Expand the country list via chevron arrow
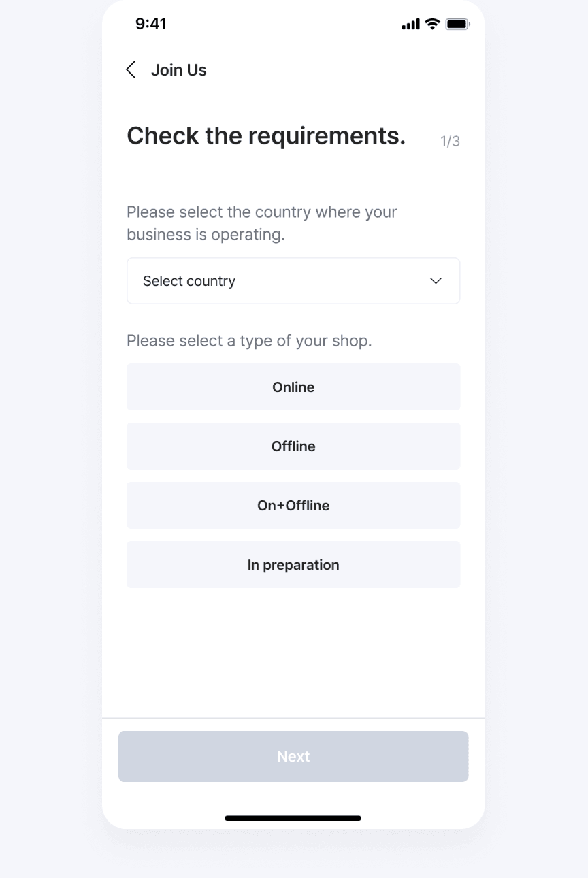This screenshot has width=588, height=878. (436, 281)
